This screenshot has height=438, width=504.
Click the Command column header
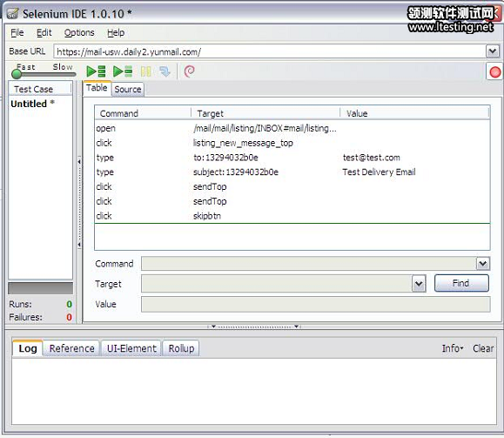(x=143, y=113)
